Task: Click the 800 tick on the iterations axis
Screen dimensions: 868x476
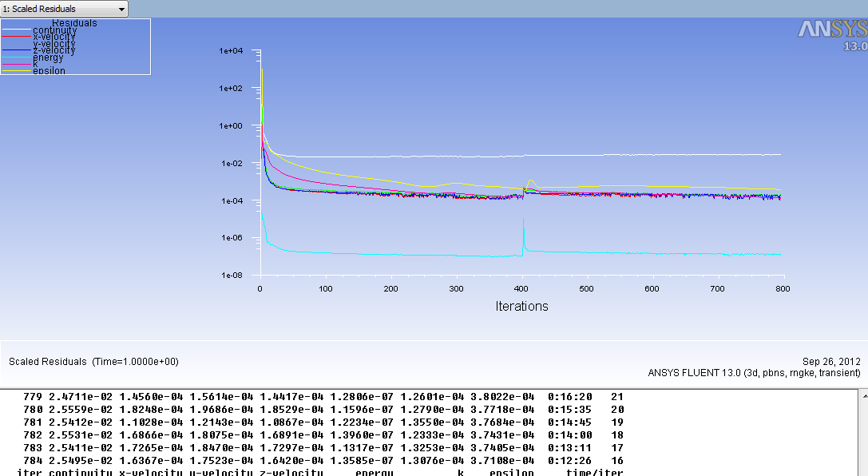Action: (x=782, y=288)
